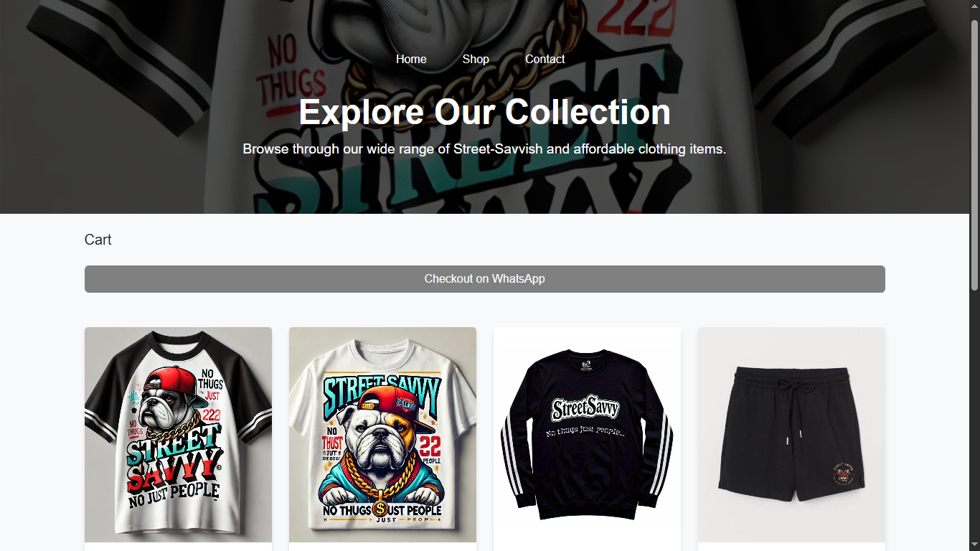The image size is (980, 551).
Task: Open the Home navigation link
Action: pos(411,59)
